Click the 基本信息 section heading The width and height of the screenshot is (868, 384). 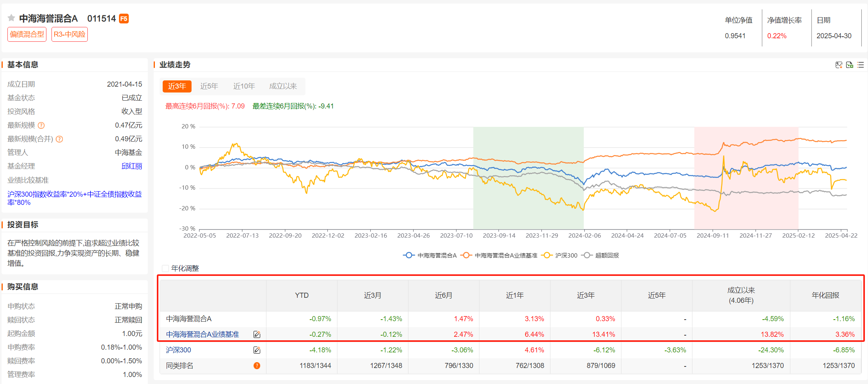pos(23,65)
